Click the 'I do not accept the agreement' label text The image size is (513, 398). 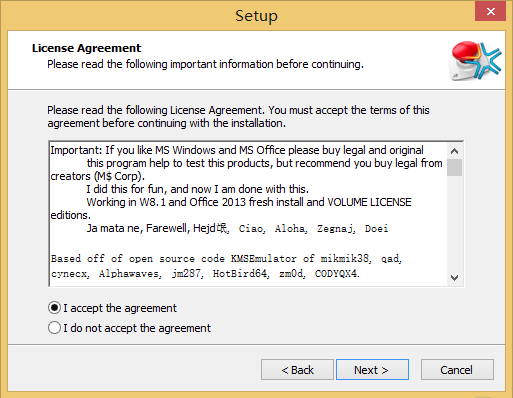[x=137, y=328]
